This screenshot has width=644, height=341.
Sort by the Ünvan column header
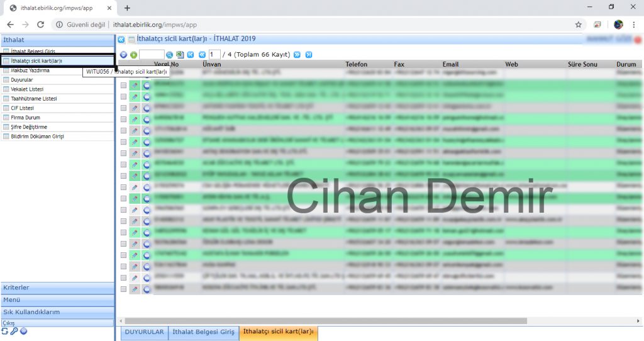click(212, 65)
